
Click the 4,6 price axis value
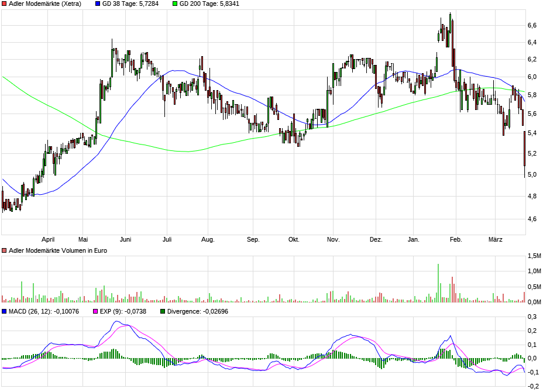coord(532,219)
